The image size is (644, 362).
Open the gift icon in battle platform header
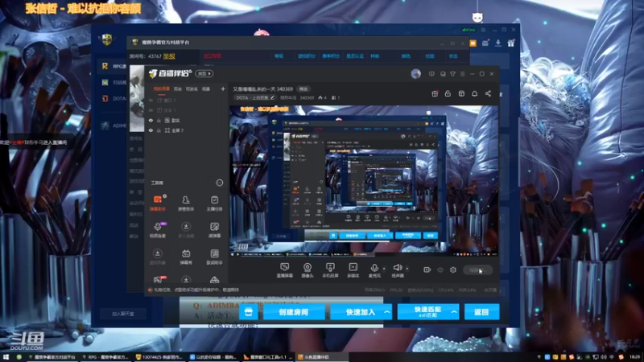511,43
